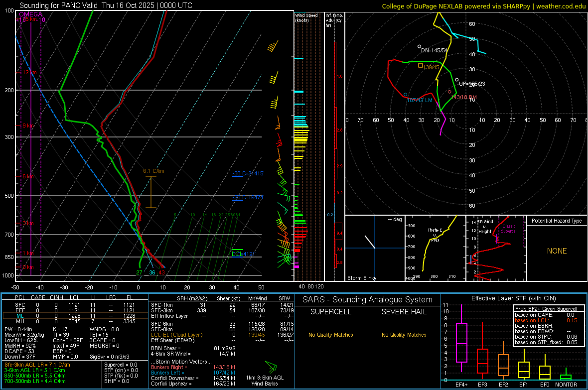Click the 'Theta-E v. Pres' inset label

pyautogui.click(x=435, y=235)
